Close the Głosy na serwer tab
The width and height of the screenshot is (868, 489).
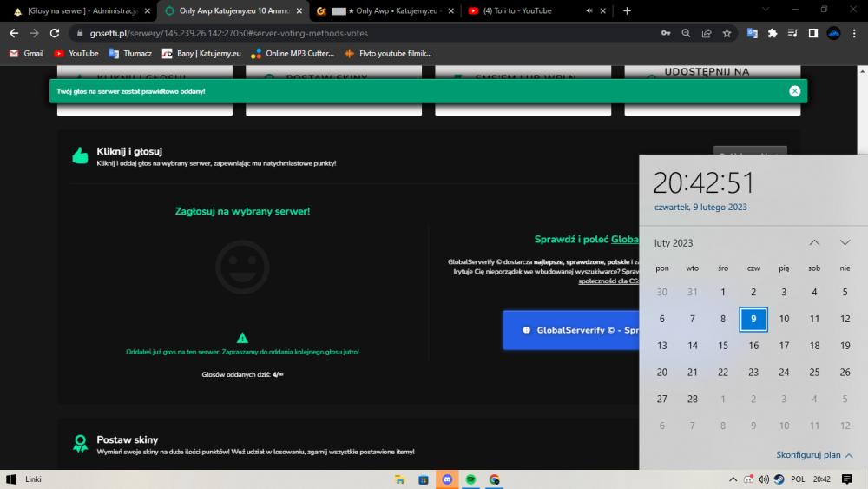[148, 10]
